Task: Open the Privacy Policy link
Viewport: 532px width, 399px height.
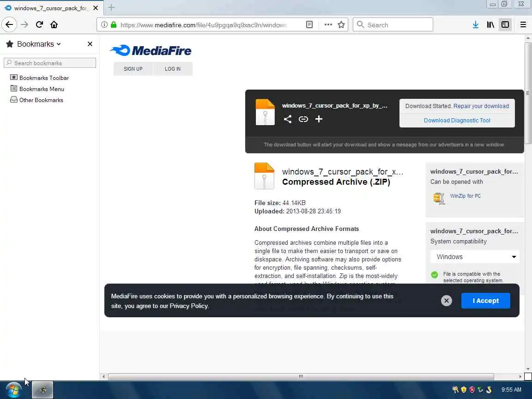Action: coord(188,306)
